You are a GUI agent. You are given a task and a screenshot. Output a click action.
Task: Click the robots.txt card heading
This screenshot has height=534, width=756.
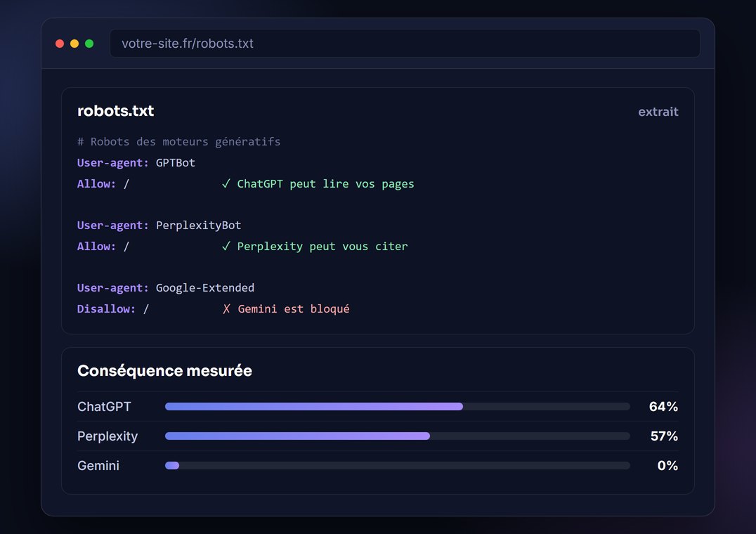(x=116, y=111)
